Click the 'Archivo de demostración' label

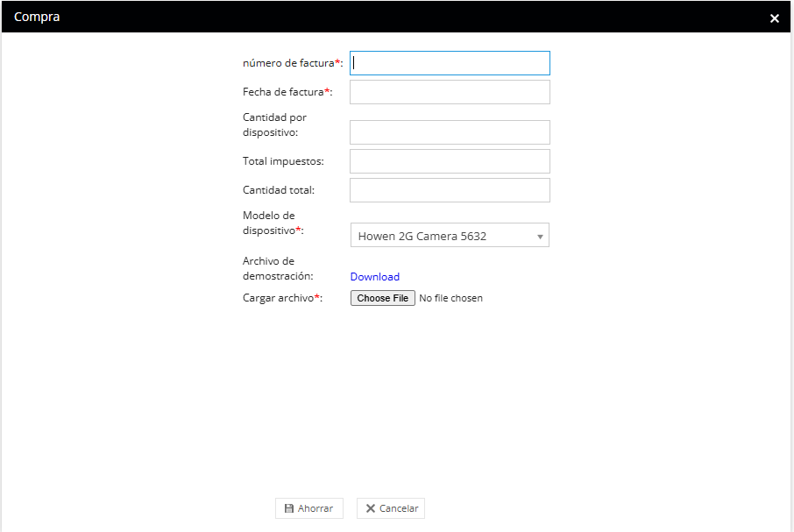(x=277, y=268)
